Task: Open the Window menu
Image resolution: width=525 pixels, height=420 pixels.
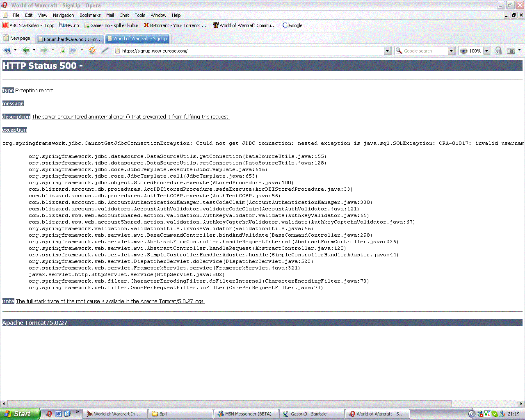Action: click(158, 15)
